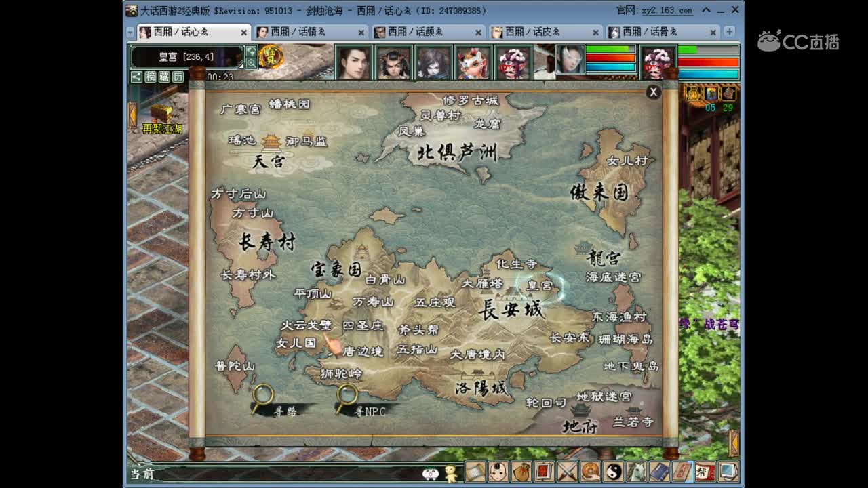Switch to the 西厢/话情 tab

[x=311, y=32]
